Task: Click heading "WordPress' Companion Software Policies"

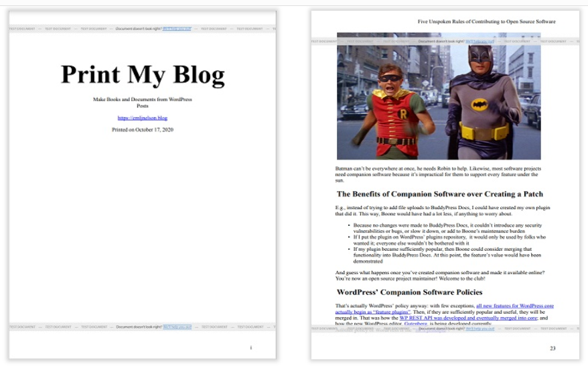Action: click(x=409, y=292)
